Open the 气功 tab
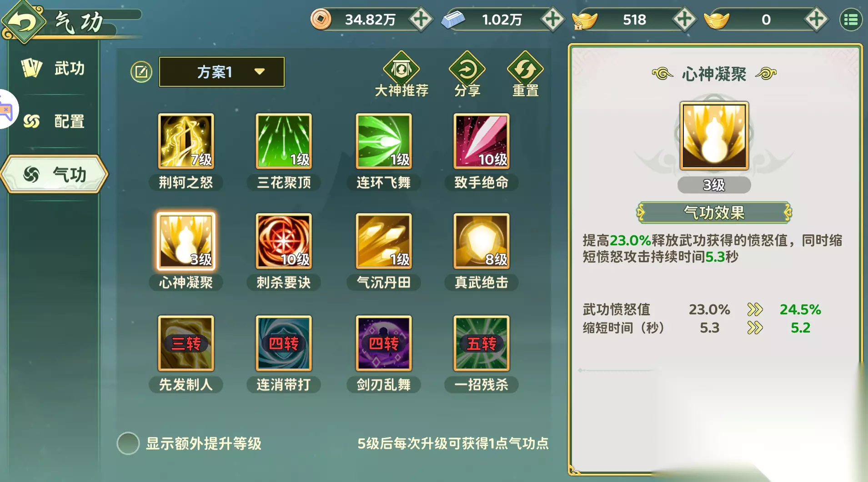868x482 pixels. click(x=55, y=174)
